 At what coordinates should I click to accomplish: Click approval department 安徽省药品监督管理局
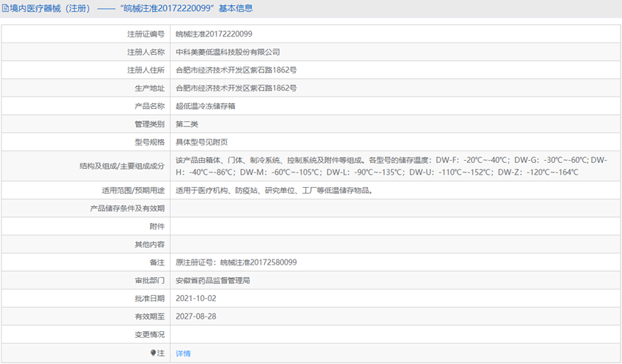coord(213,280)
